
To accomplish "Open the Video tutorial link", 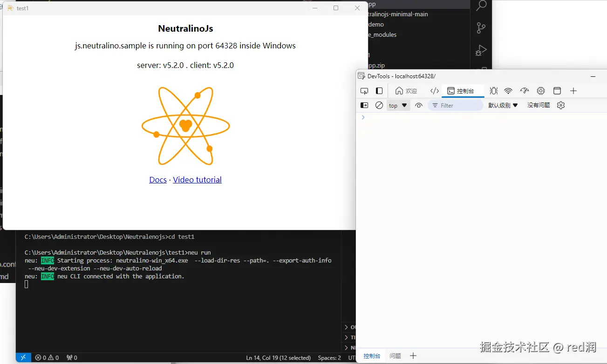I will click(197, 180).
